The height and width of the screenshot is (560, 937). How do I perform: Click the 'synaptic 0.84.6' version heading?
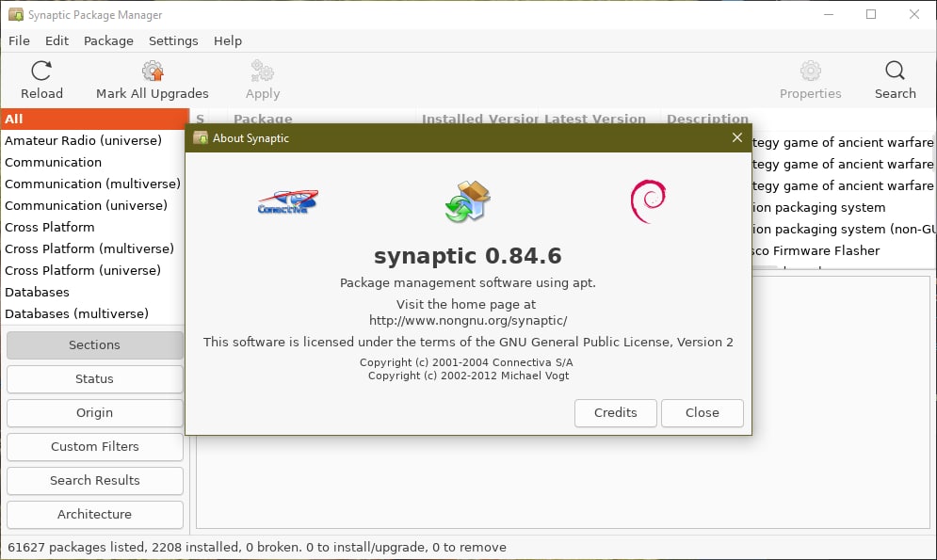click(467, 256)
